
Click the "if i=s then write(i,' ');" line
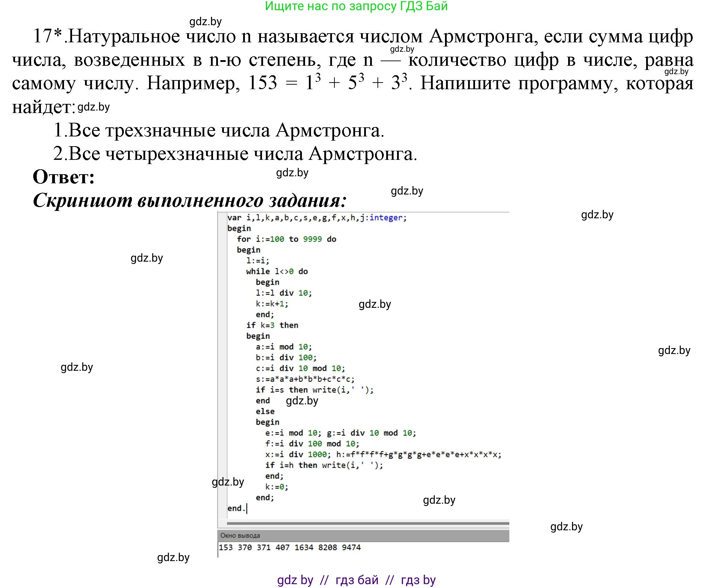point(314,389)
